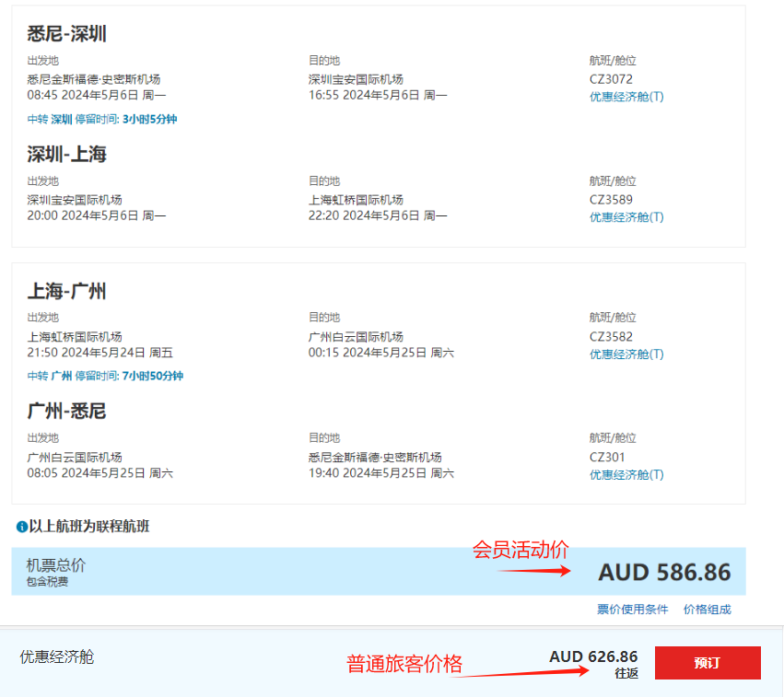Viewport: 784px width, 697px height.
Task: Click the AUD 586.86 total price
Action: point(663,572)
